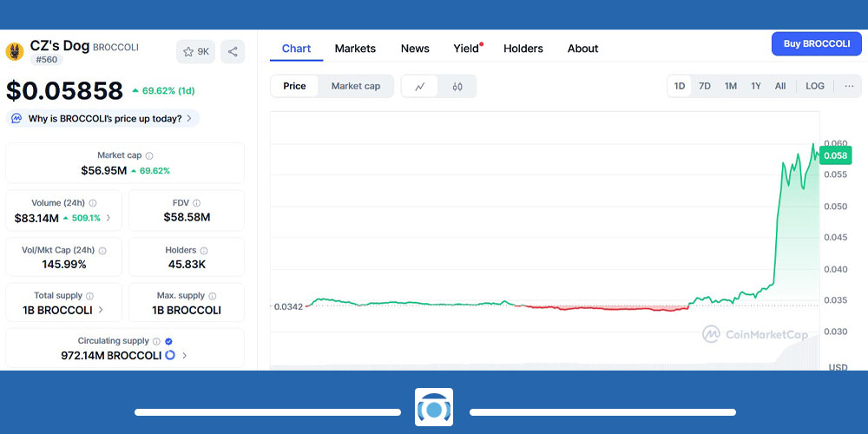868x434 pixels.
Task: Click the info icon next to Volume (24h)
Action: pyautogui.click(x=93, y=203)
